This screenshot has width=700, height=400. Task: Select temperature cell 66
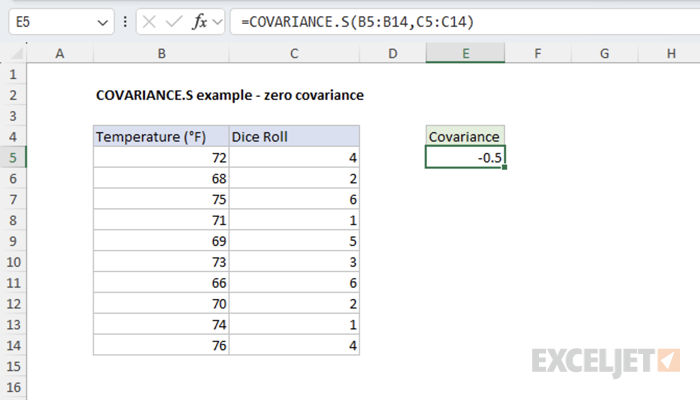[161, 283]
